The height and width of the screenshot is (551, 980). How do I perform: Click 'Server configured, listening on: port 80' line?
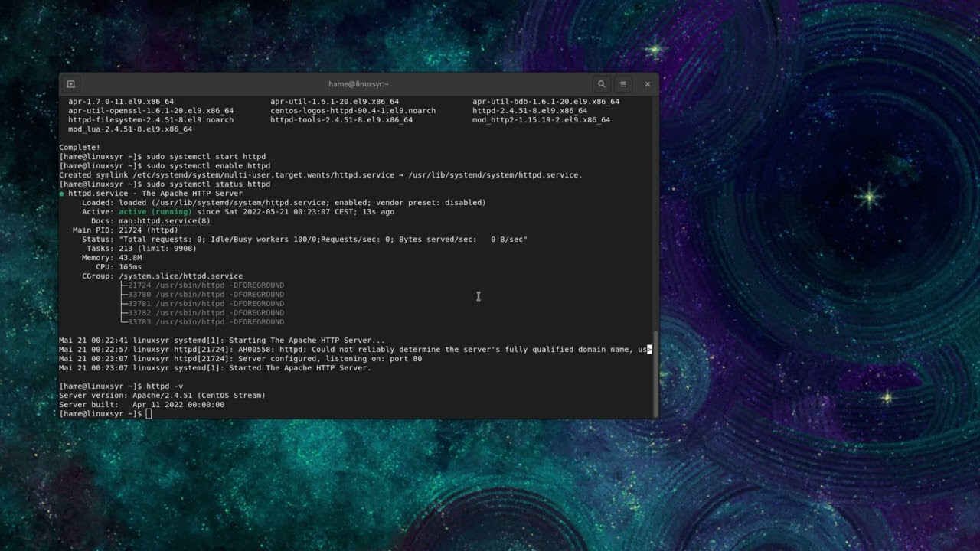point(240,359)
